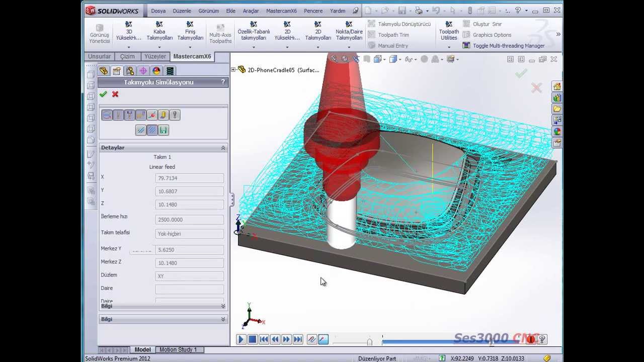
Task: Switch to the Unsurlar tab
Action: 99,56
